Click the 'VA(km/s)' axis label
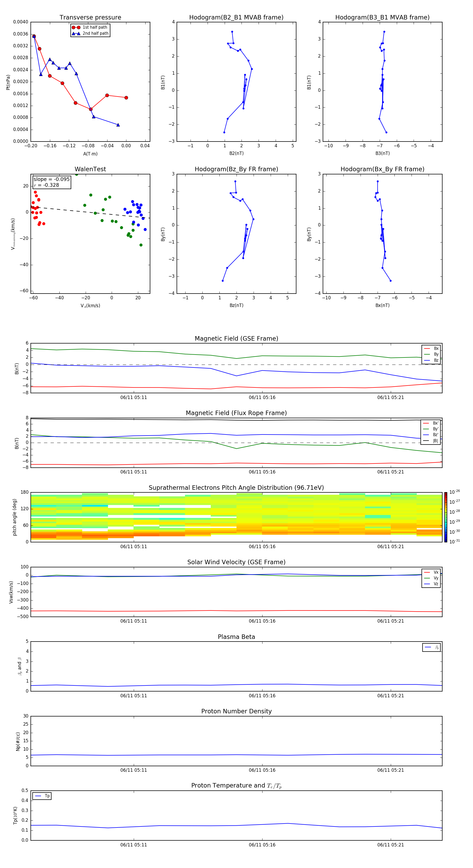 90,306
